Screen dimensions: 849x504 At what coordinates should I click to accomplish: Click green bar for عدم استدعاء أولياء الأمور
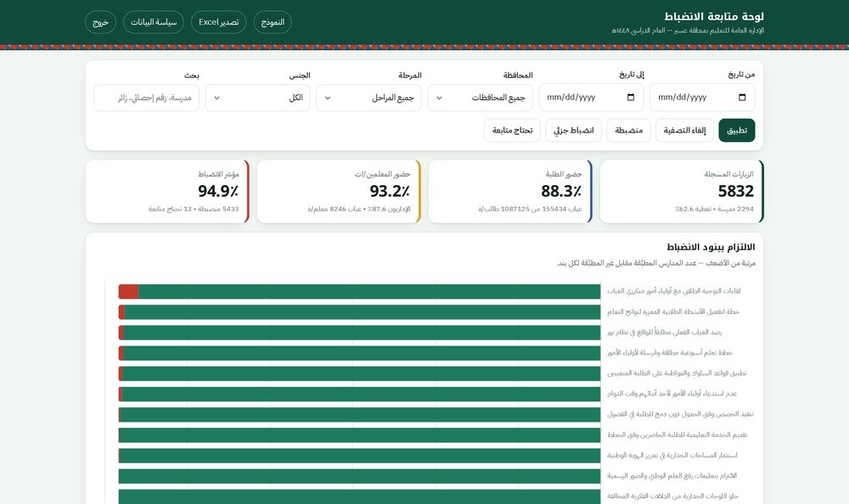point(361,394)
